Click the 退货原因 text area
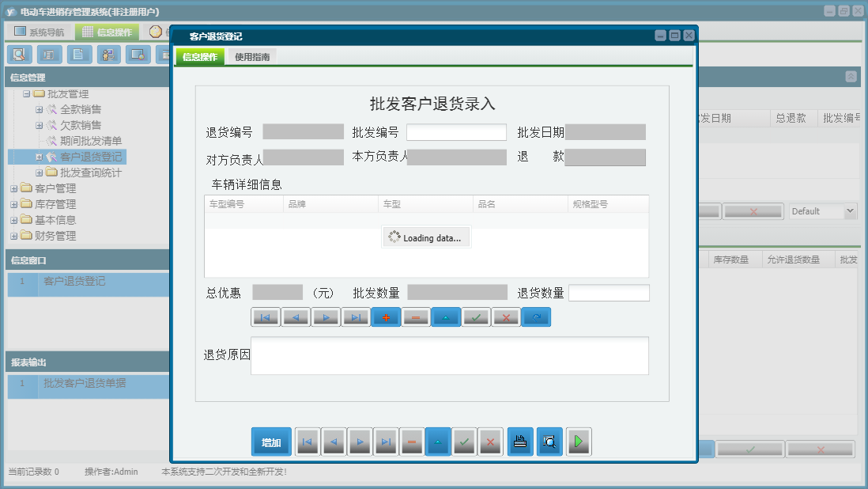Viewport: 868px width, 489px height. pyautogui.click(x=450, y=355)
